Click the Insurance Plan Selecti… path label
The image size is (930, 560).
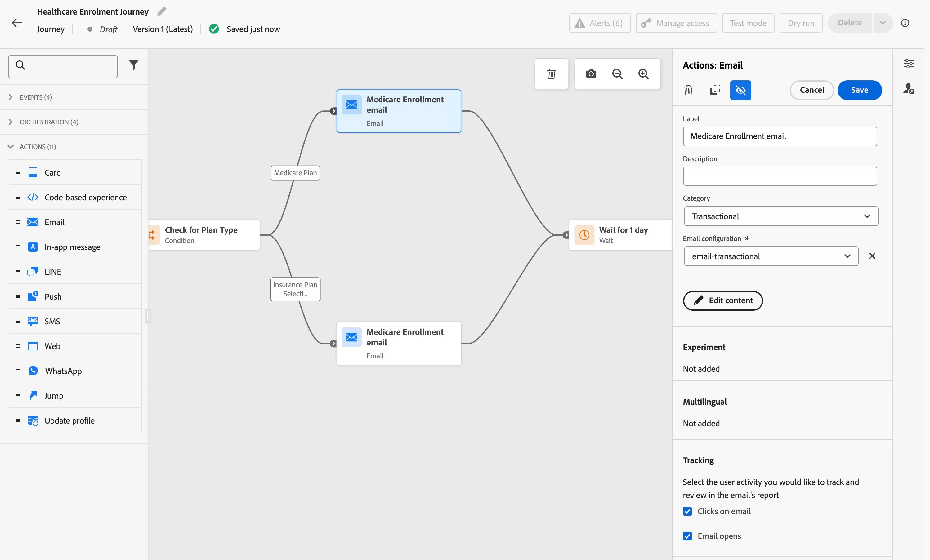click(295, 289)
